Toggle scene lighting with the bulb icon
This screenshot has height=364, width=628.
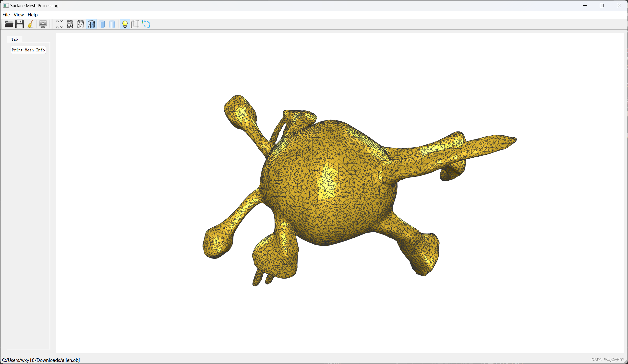(x=125, y=24)
